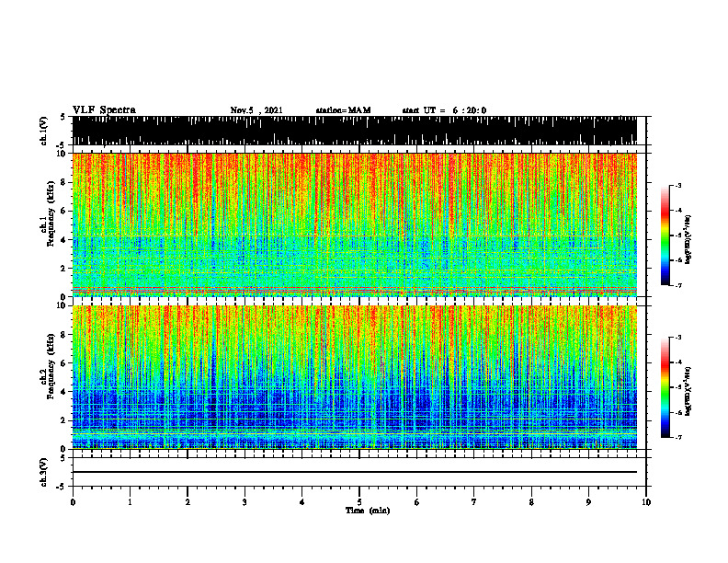Click the "ch.1(V)" axis label
The width and height of the screenshot is (728, 563).
pyautogui.click(x=44, y=132)
